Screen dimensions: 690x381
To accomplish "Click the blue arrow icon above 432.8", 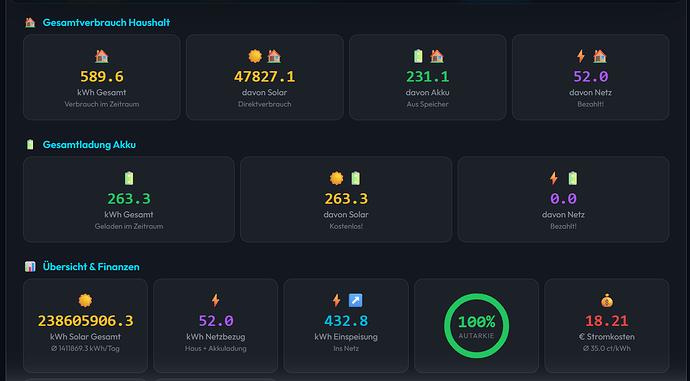I will click(356, 300).
